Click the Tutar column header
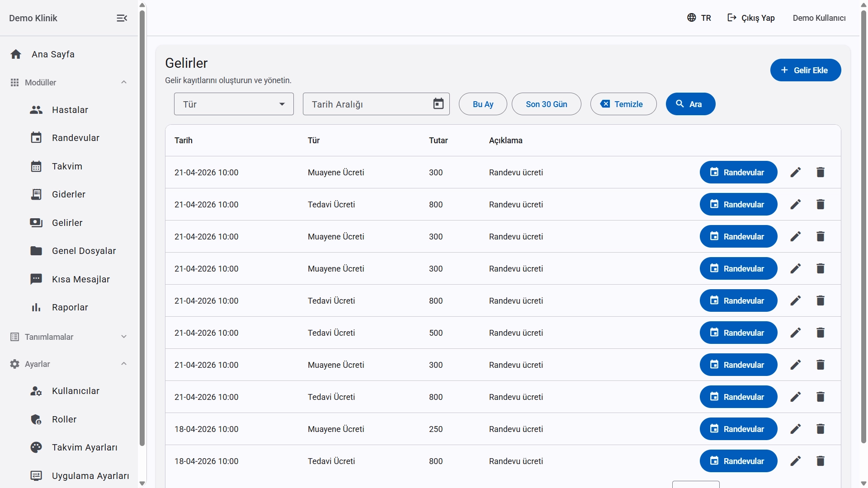The height and width of the screenshot is (488, 868). [x=439, y=141]
